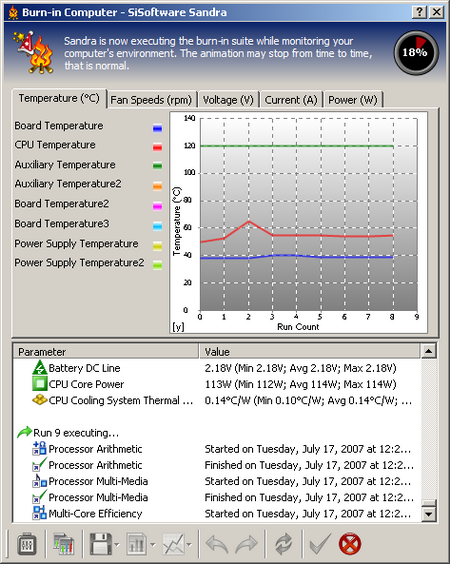The height and width of the screenshot is (564, 450).
Task: Click the blue Board Temperature color swatch
Action: pyautogui.click(x=157, y=128)
